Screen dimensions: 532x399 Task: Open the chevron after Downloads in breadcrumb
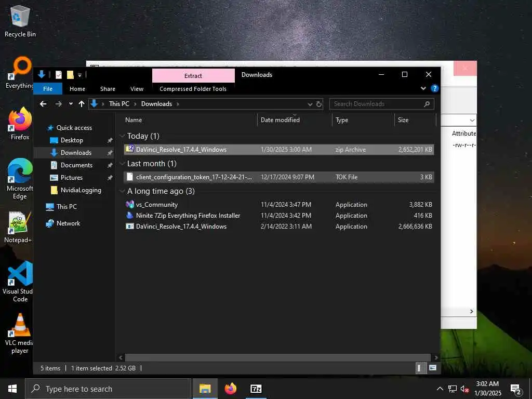coord(178,104)
